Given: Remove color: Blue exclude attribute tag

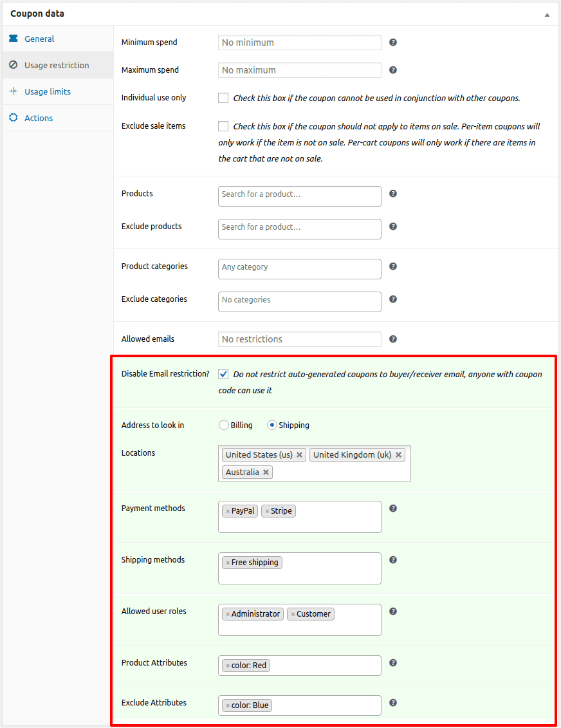Looking at the screenshot, I should [228, 705].
